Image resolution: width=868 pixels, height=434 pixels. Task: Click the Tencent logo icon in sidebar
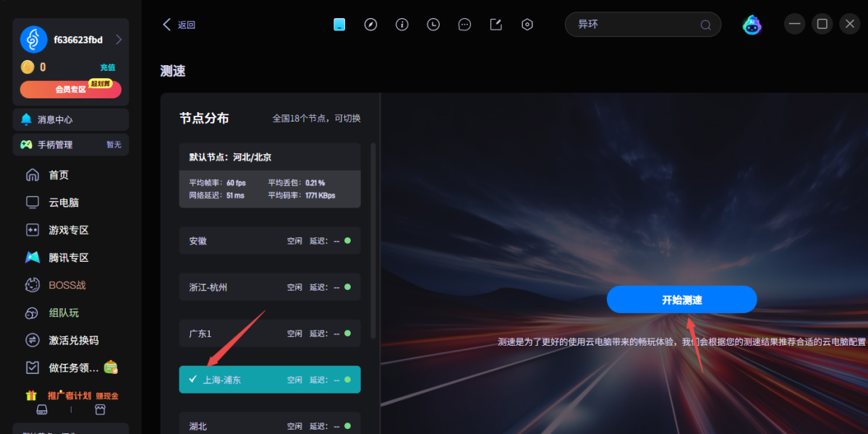pos(33,258)
